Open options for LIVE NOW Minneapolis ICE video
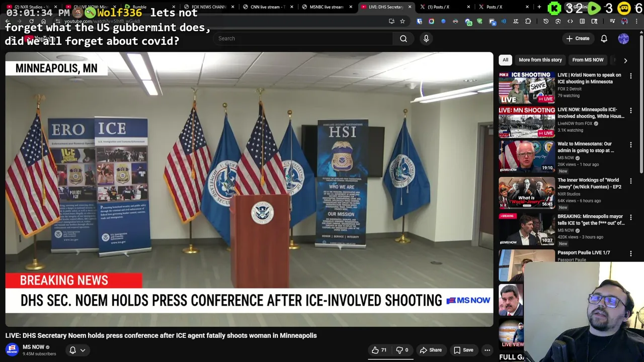The height and width of the screenshot is (362, 644). click(630, 111)
